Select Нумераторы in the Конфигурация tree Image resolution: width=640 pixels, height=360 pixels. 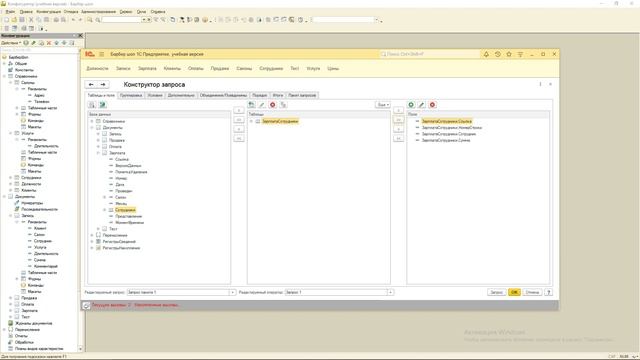pos(32,203)
